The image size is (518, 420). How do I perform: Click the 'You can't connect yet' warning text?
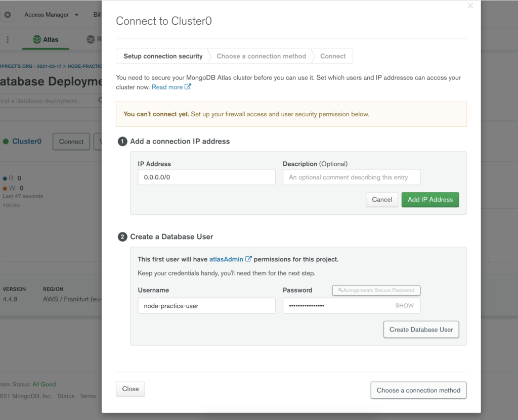156,114
